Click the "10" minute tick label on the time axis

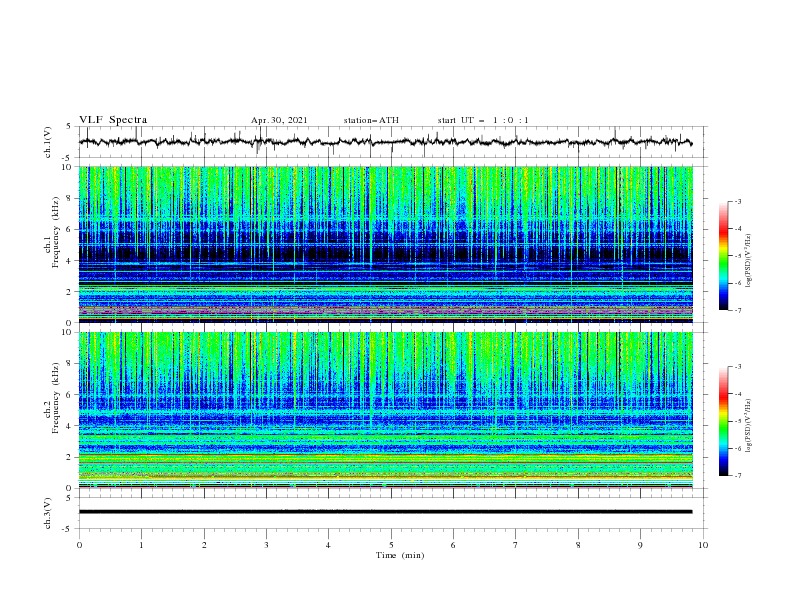point(703,545)
